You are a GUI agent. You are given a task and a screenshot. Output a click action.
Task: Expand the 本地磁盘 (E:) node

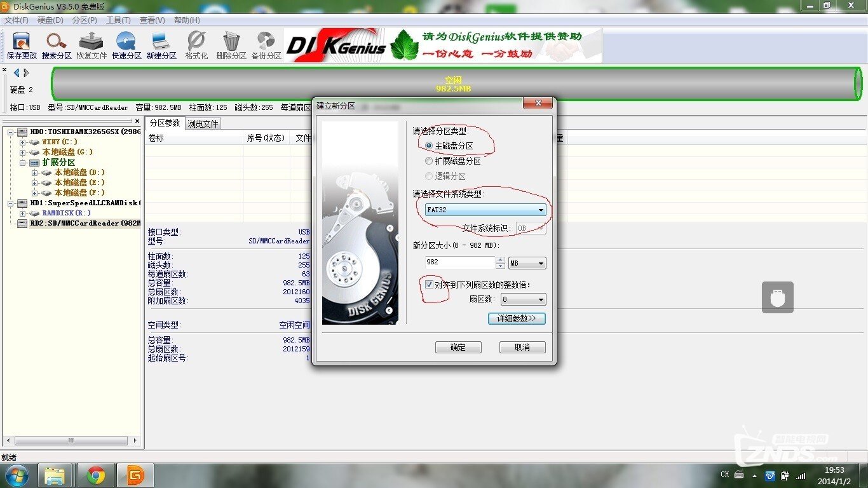[x=35, y=183]
